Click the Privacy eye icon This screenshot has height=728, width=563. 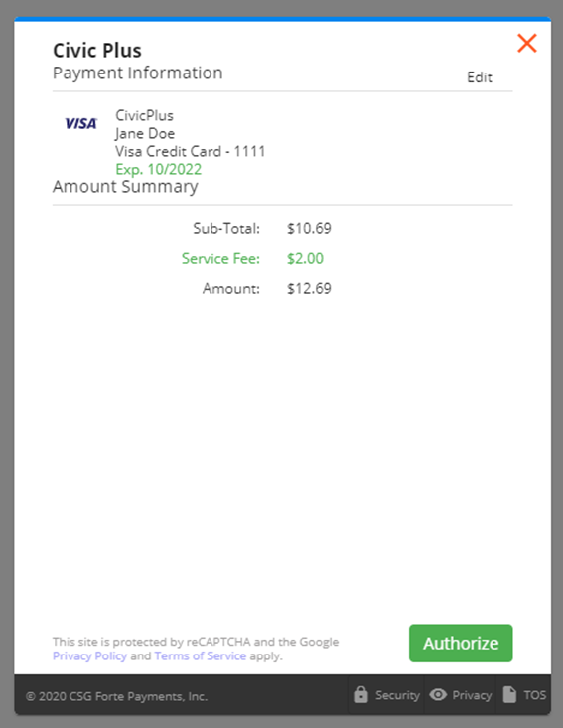tap(438, 694)
